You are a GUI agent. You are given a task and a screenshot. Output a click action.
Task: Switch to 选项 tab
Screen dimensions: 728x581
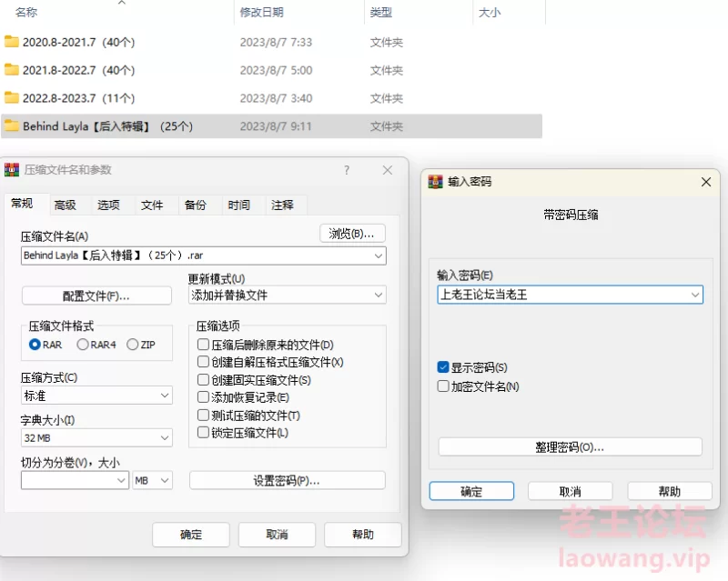108,205
